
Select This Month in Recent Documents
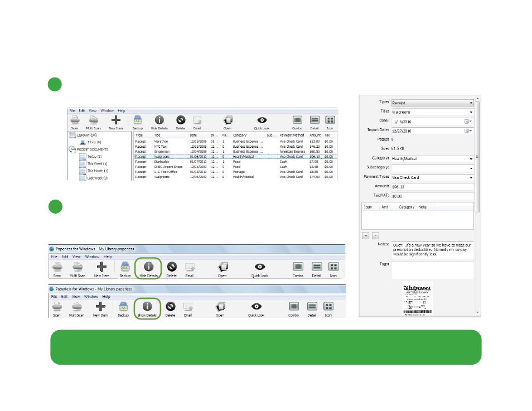[97, 171]
